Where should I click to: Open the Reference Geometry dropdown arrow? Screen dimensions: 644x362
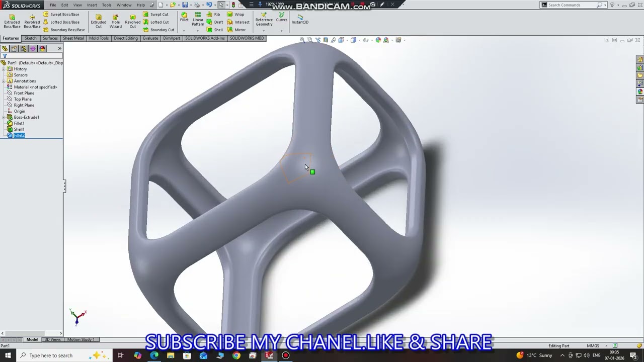point(264,31)
